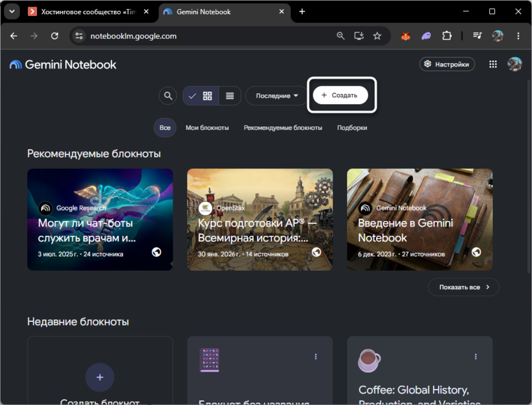Open options menu for Coffee notebook card

pos(475,356)
